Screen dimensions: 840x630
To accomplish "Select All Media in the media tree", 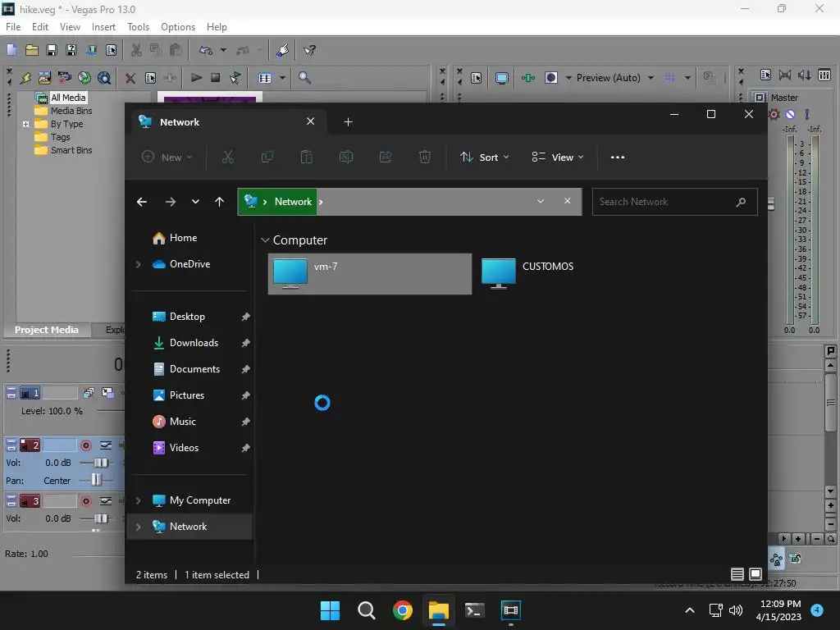I will (x=68, y=98).
